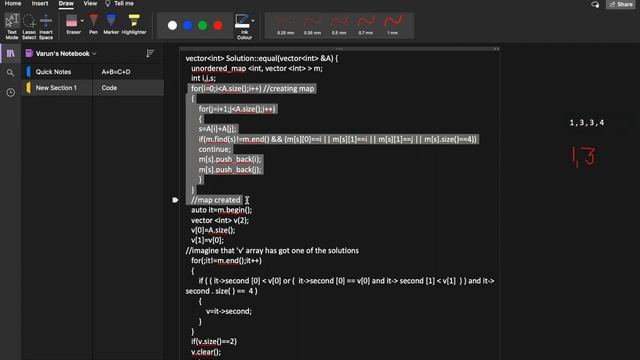This screenshot has width=640, height=360.
Task: Click the 'if(v.size()==2)' line
Action: click(214, 342)
